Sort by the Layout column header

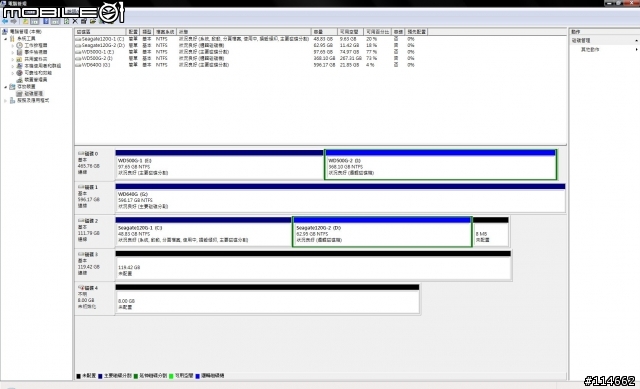coord(133,32)
